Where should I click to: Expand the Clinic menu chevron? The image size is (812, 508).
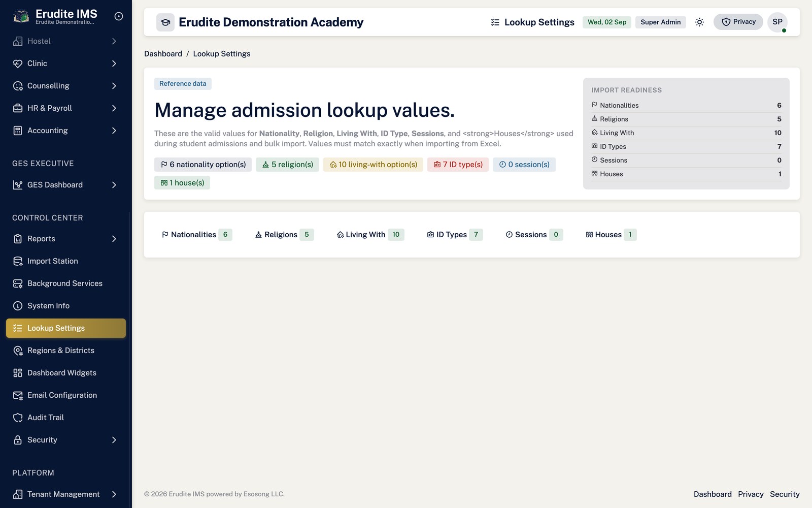coord(114,63)
